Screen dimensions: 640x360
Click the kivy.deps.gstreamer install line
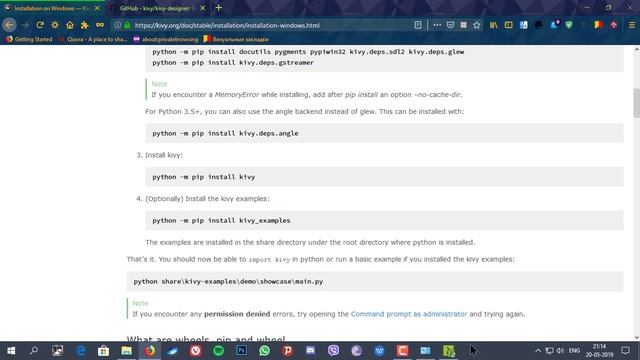click(233, 62)
